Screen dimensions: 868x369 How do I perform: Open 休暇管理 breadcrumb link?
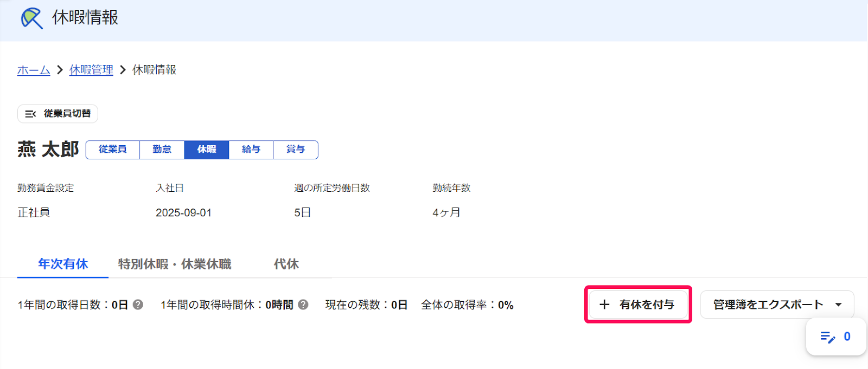(x=91, y=70)
